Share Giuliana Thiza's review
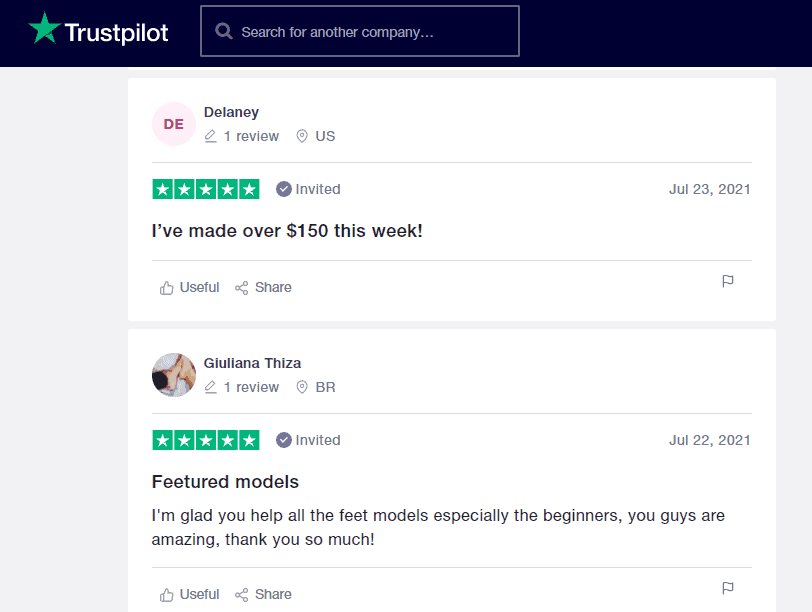Image resolution: width=812 pixels, height=612 pixels. point(263,594)
